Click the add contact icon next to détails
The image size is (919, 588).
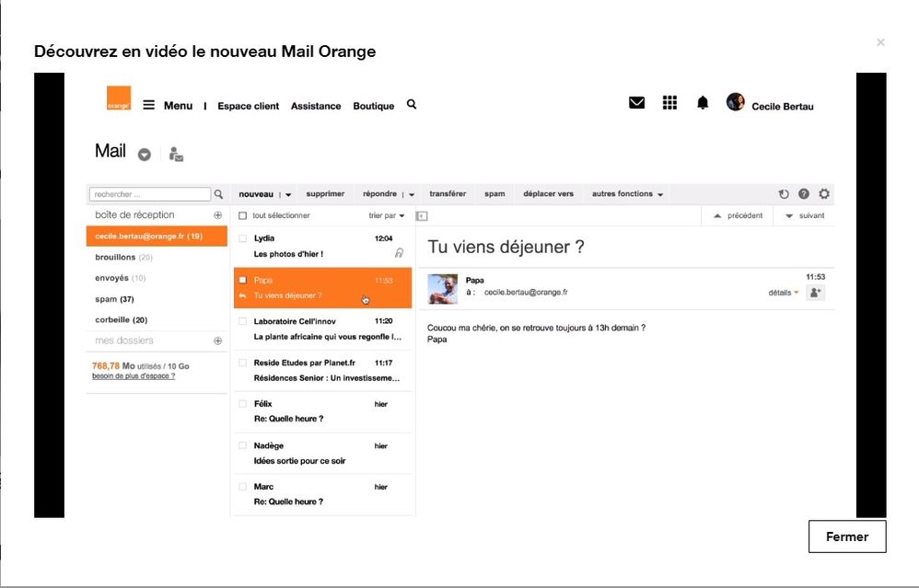[815, 293]
